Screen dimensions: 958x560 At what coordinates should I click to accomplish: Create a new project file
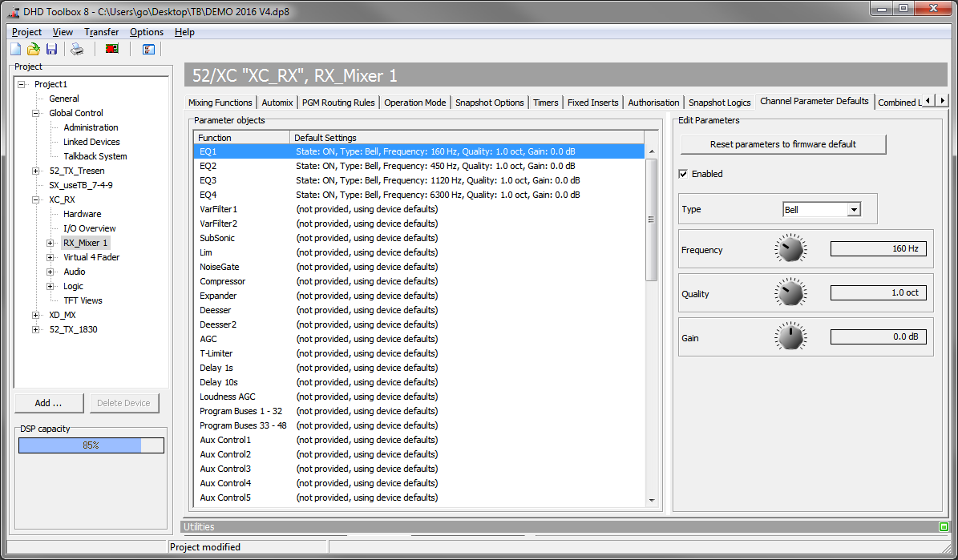[x=14, y=49]
